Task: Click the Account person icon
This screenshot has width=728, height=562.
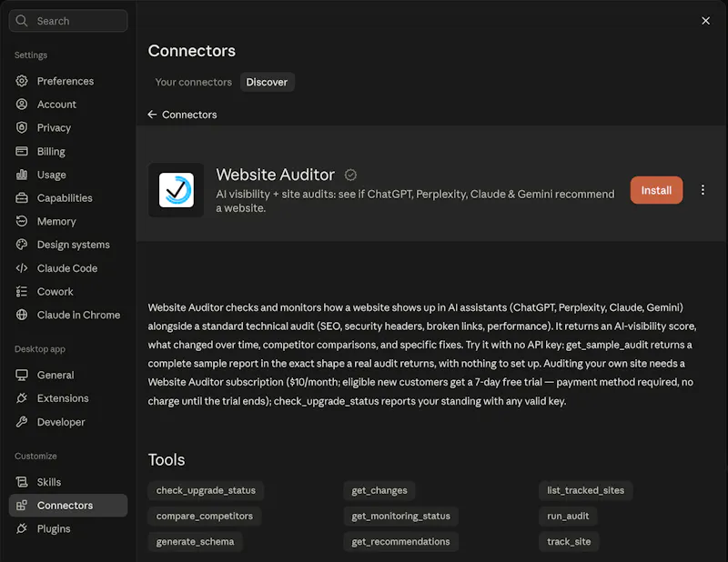Action: [x=21, y=104]
